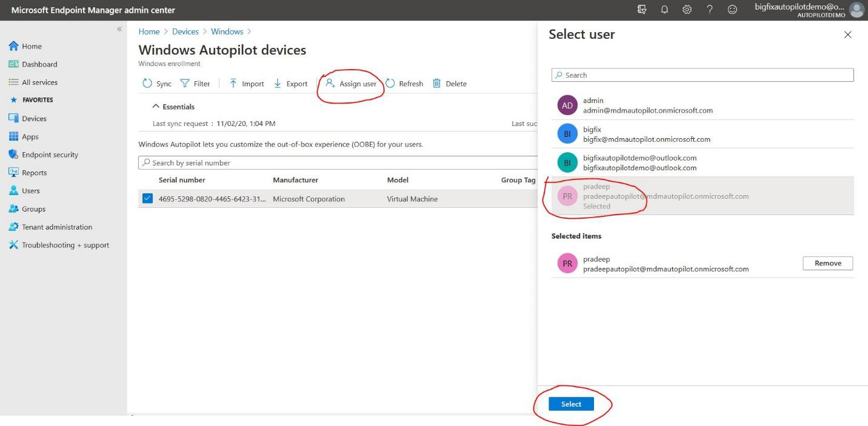Viewport: 868px width, 426px height.
Task: Click the Import toolbar button
Action: click(x=246, y=84)
